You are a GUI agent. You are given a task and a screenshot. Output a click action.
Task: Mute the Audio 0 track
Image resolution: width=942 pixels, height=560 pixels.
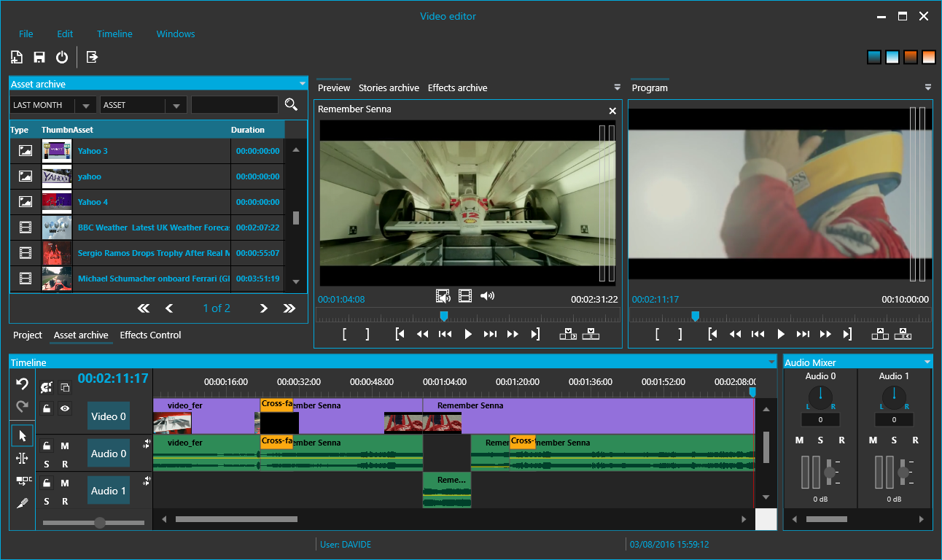(65, 446)
